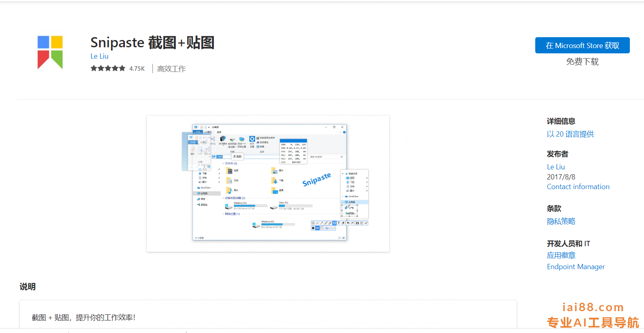The width and height of the screenshot is (644, 333).
Task: Click the 在 Microsoft Store 获取 button
Action: point(582,45)
